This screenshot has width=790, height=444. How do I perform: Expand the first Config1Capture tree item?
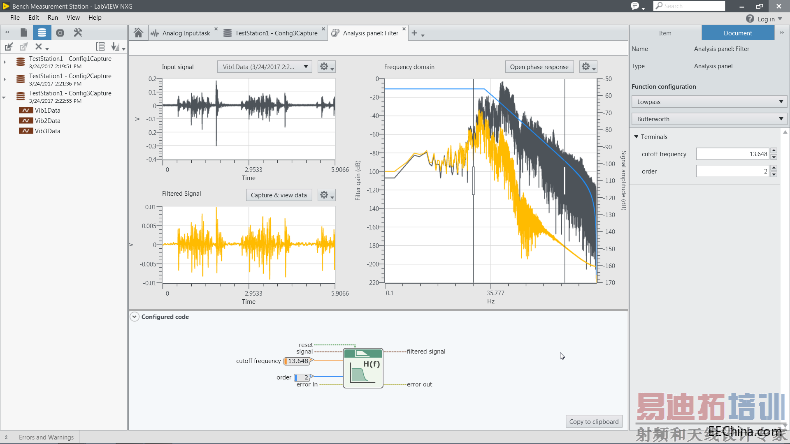(6, 62)
